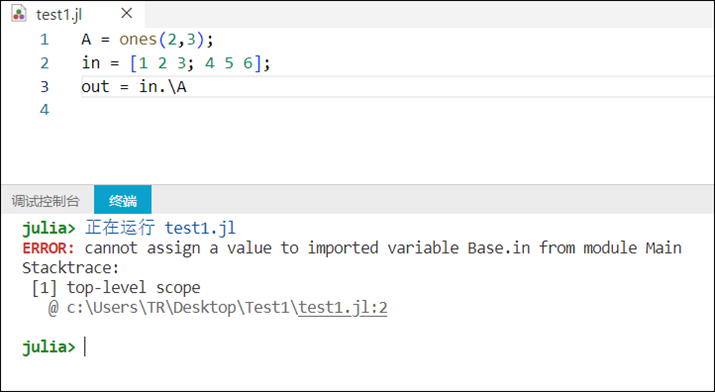Click the red ERROR: label in terminal
The width and height of the screenshot is (715, 392).
(48, 248)
